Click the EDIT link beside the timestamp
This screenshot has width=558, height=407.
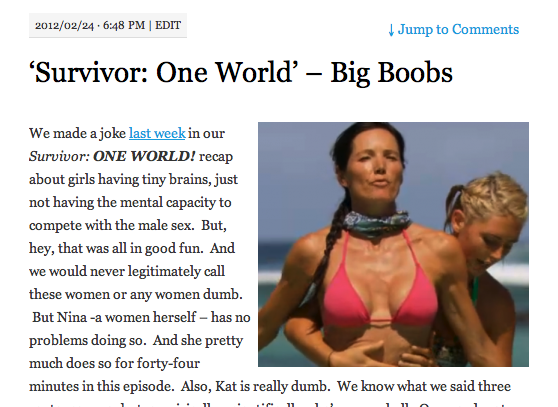(168, 25)
